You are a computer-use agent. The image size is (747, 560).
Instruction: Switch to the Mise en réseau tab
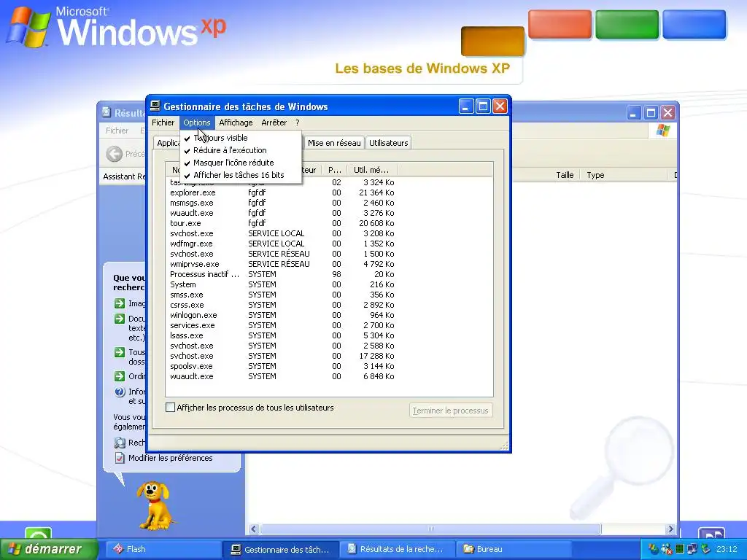coord(334,143)
